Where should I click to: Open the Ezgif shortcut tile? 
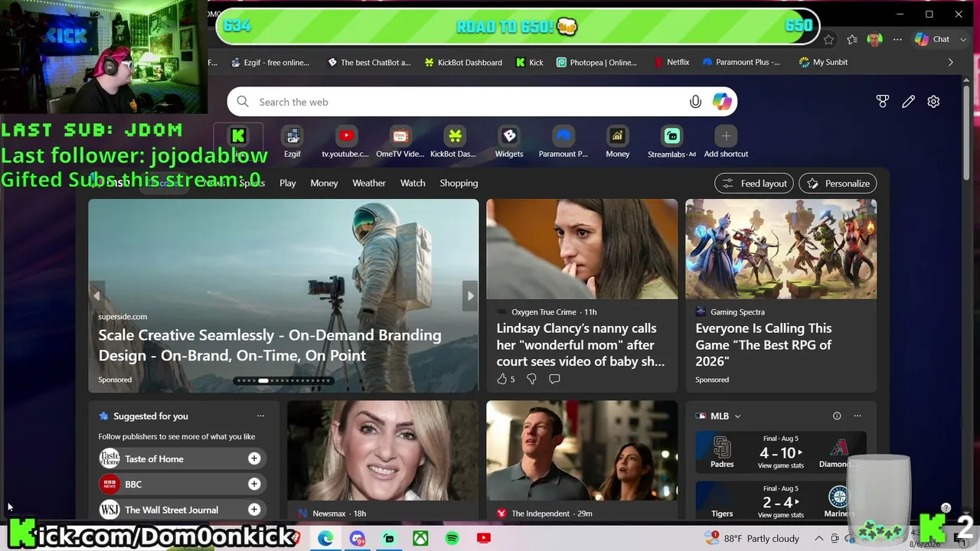tap(292, 142)
